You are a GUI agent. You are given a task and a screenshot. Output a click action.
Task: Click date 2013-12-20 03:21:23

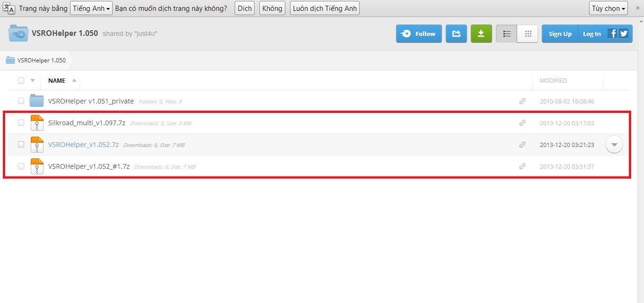pos(567,145)
